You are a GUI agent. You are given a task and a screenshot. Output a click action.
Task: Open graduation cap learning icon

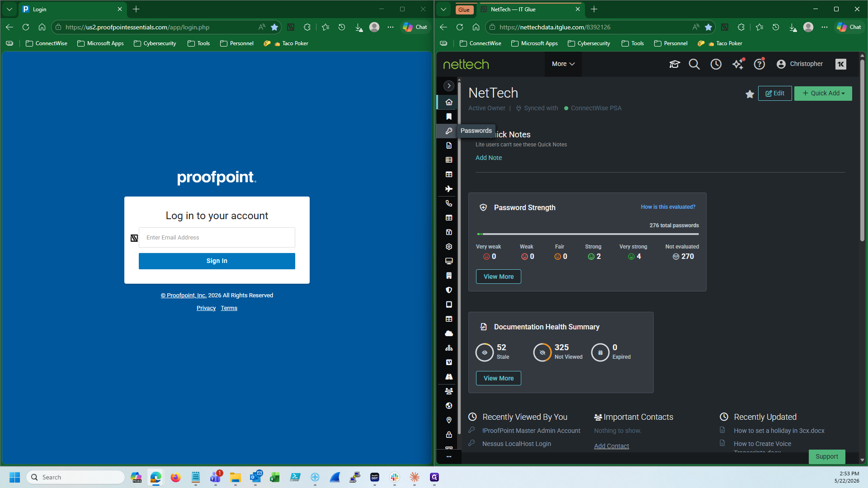pos(674,64)
